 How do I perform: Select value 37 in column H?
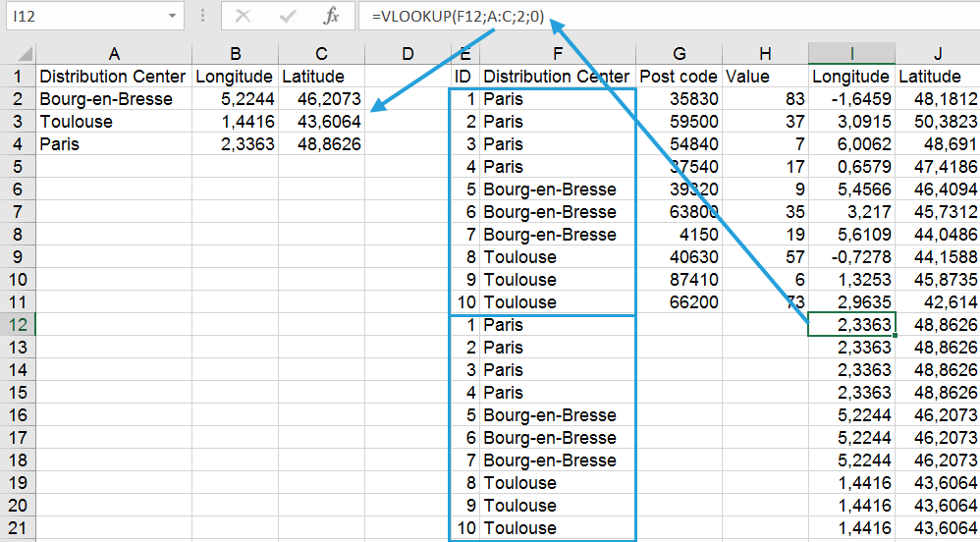click(x=765, y=122)
